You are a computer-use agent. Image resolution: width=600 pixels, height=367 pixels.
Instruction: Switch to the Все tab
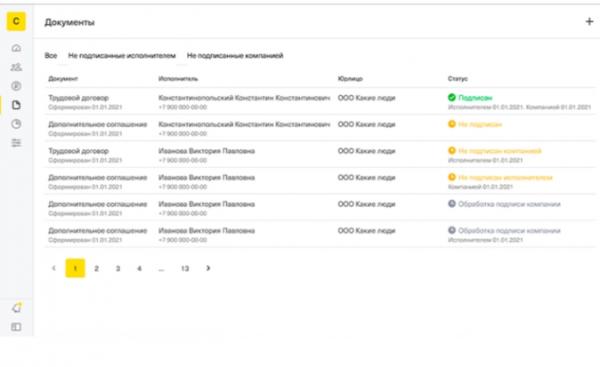[51, 55]
